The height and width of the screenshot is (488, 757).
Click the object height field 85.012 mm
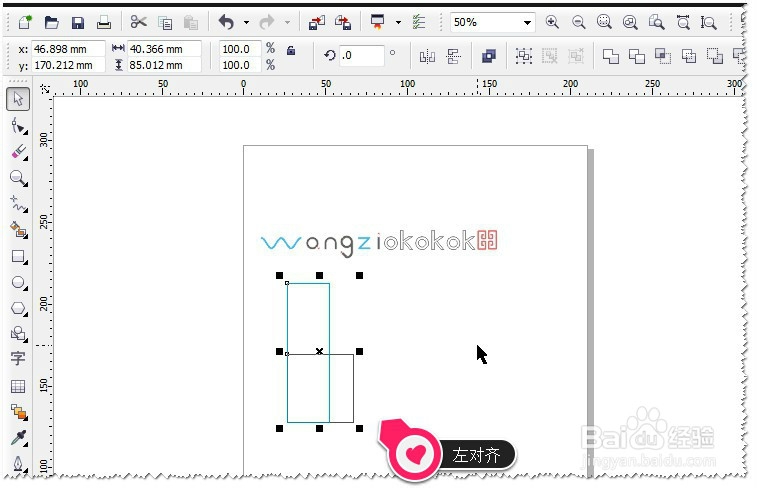[164, 65]
